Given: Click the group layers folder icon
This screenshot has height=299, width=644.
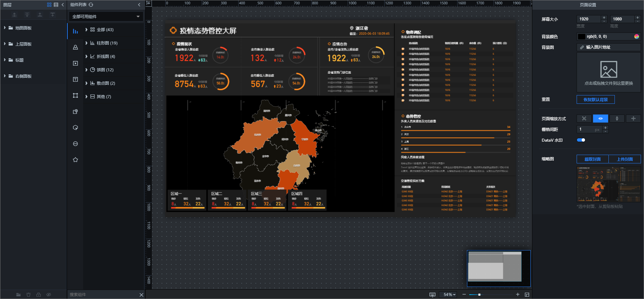Looking at the screenshot, I should 18,295.
